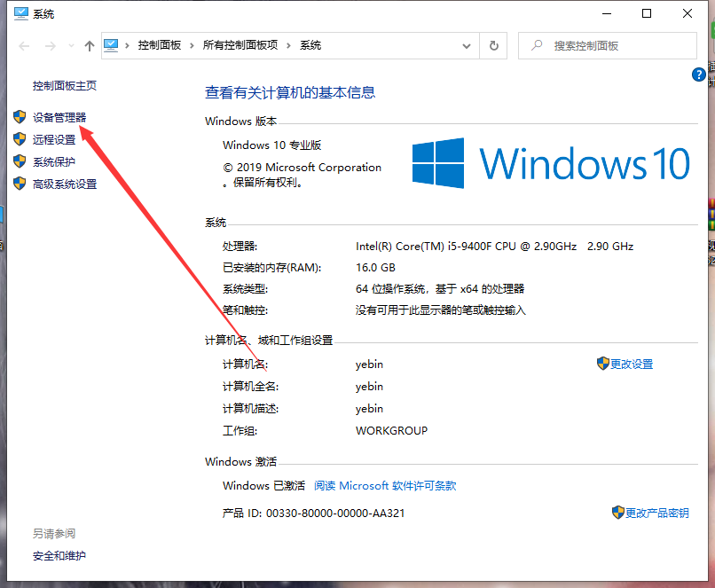Image resolution: width=715 pixels, height=588 pixels.
Task: Click the 已安装的内存(RAM): label
Action: pos(271,268)
